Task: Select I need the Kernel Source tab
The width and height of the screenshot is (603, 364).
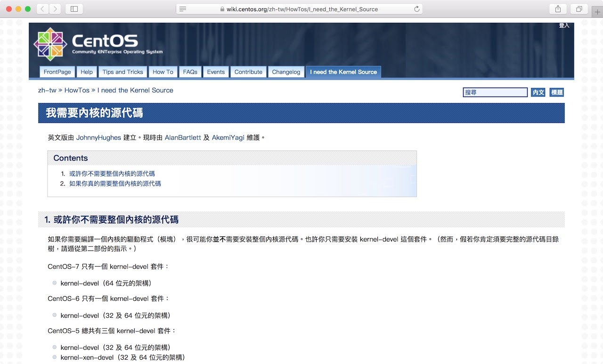Action: point(343,72)
